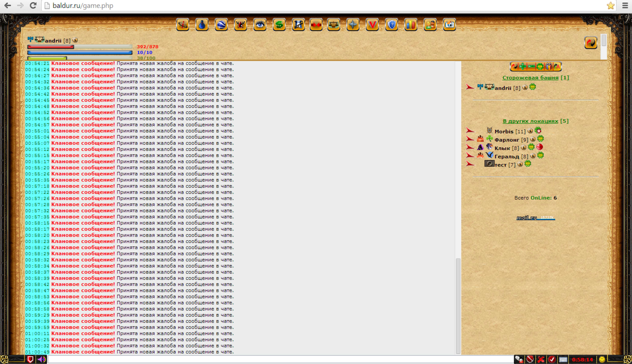
Task: Click the crossed-out flower next to Morbis
Action: coord(538,130)
